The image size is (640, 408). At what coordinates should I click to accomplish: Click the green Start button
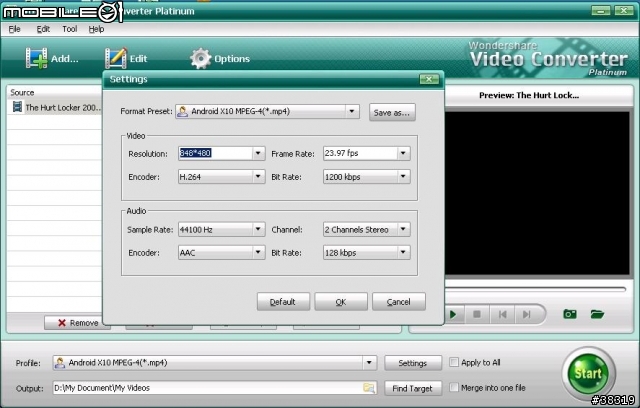pyautogui.click(x=588, y=373)
